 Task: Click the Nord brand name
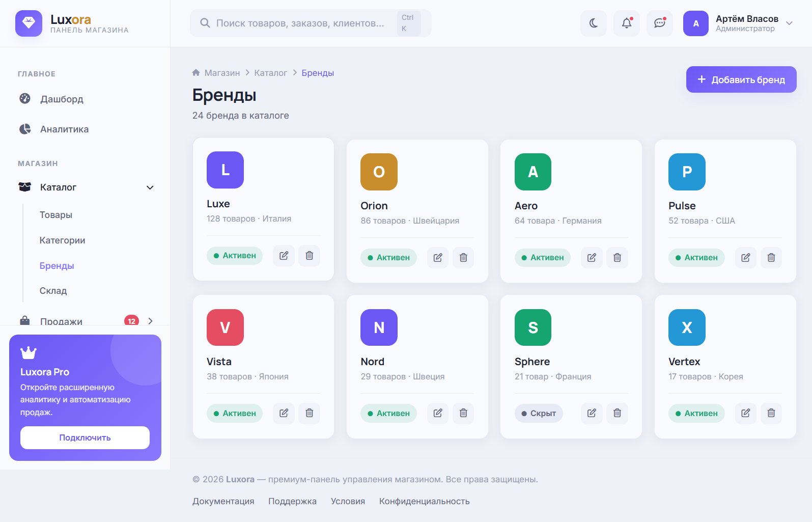pyautogui.click(x=373, y=362)
